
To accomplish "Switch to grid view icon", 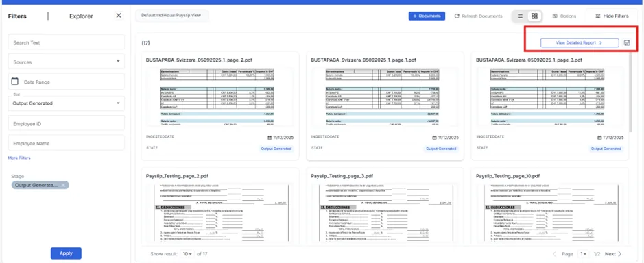I will click(534, 16).
